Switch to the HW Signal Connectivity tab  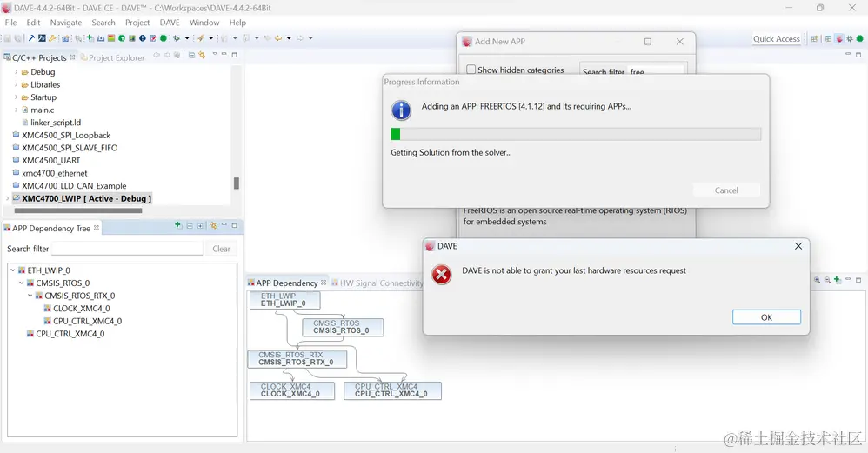point(377,283)
